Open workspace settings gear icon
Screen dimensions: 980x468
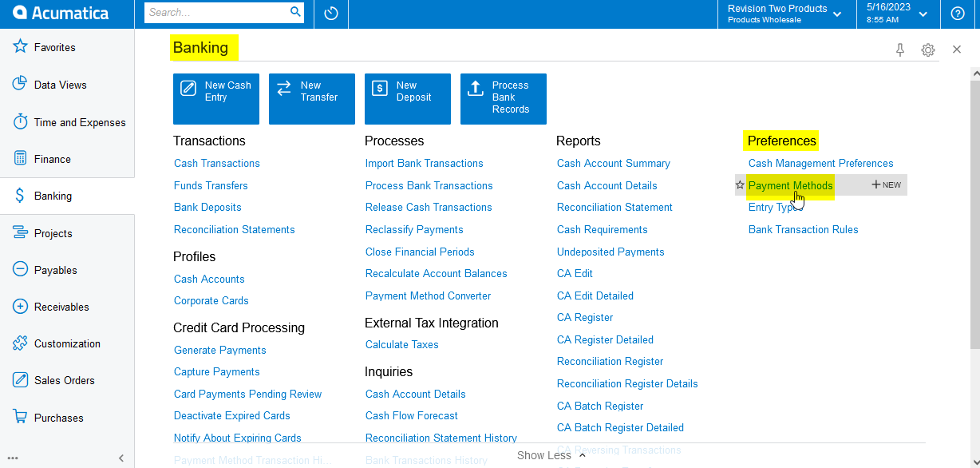point(928,50)
